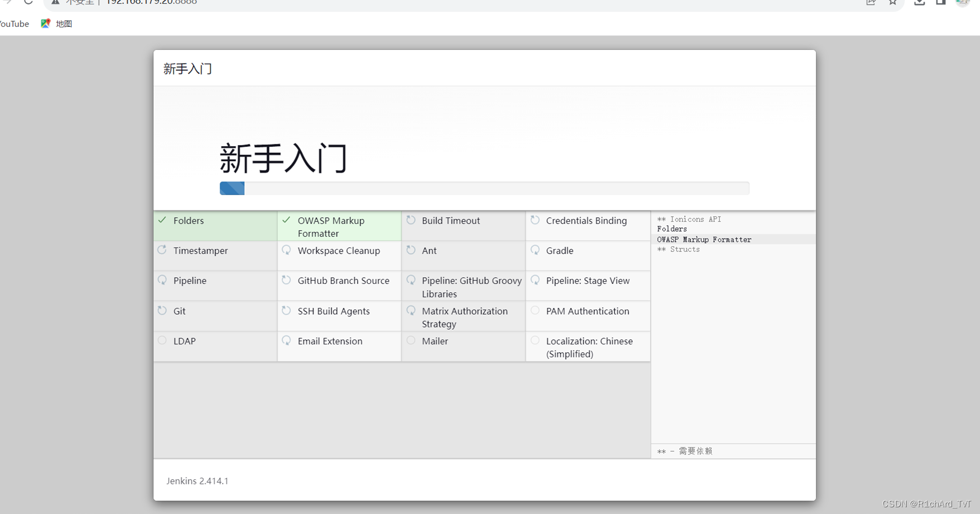980x514 pixels.
Task: Click the pending icon next to Pipeline
Action: (162, 280)
